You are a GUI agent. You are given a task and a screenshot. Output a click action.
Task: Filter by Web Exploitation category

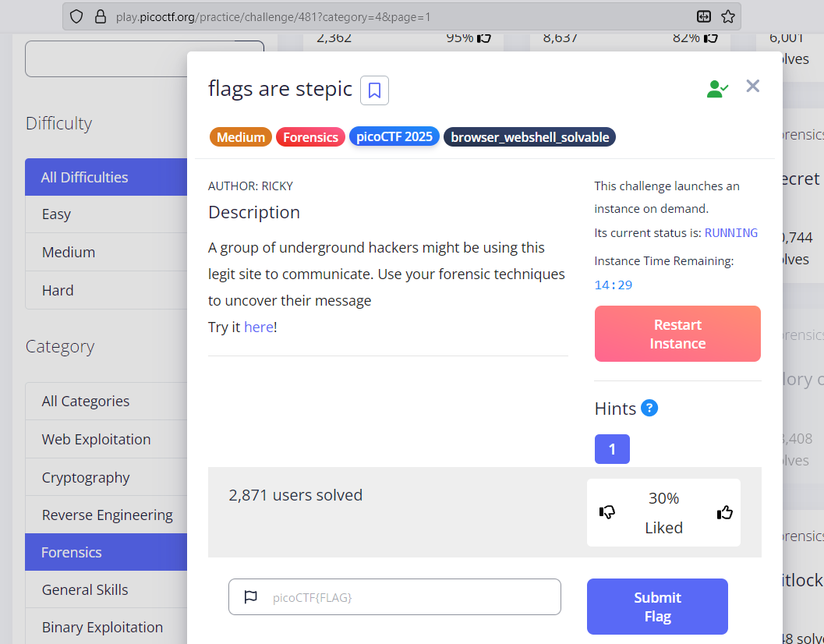click(96, 439)
